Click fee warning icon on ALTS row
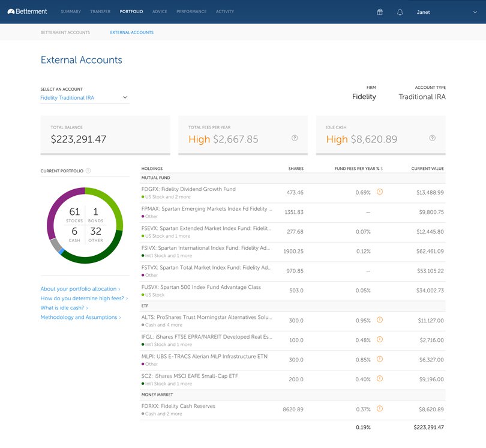The height and width of the screenshot is (448, 486). (380, 320)
